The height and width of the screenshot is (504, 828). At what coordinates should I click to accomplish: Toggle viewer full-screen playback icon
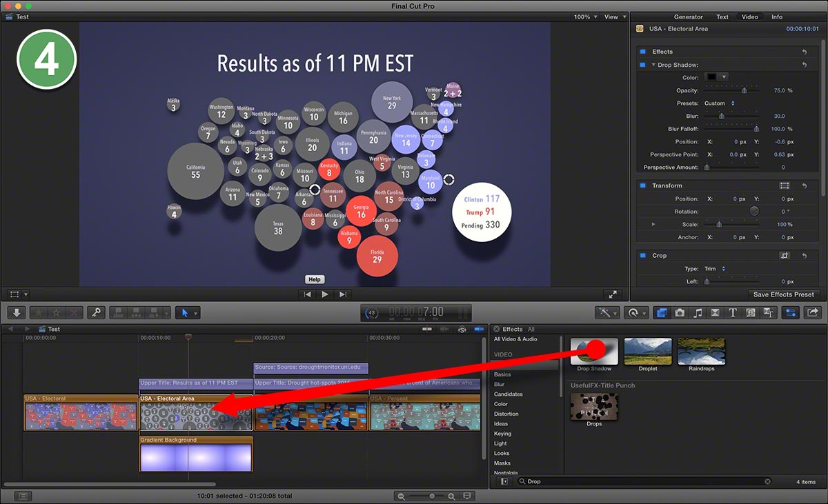pos(613,294)
